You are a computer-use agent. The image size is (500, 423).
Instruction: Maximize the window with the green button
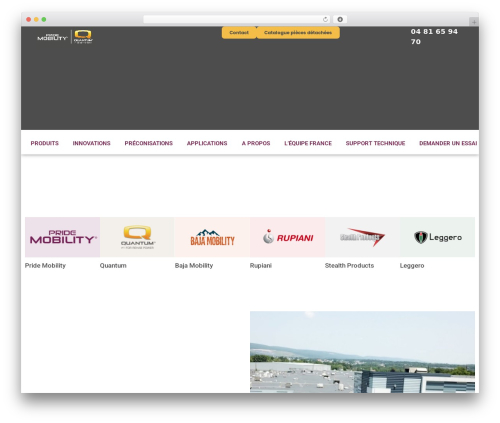click(x=44, y=20)
